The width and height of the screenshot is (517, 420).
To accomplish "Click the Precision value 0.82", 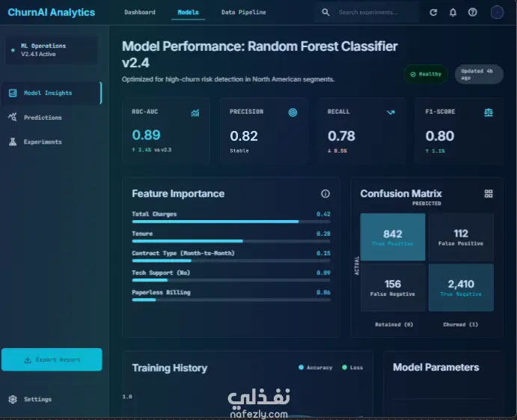I will point(244,136).
